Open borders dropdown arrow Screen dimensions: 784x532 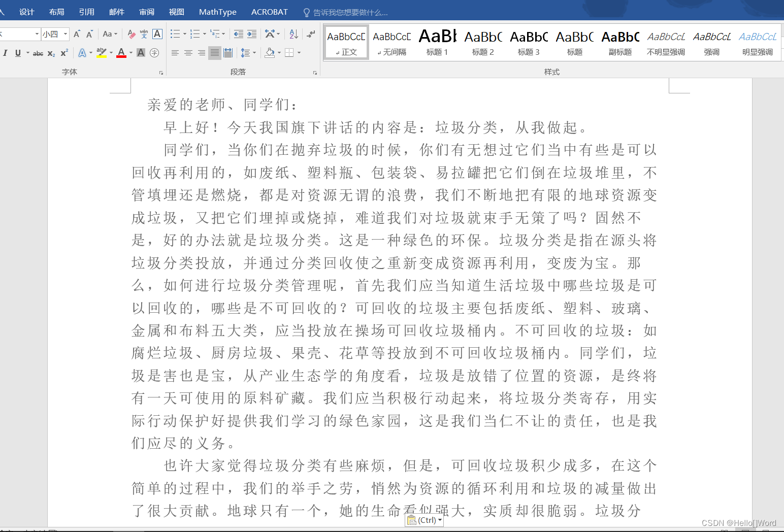click(x=299, y=53)
